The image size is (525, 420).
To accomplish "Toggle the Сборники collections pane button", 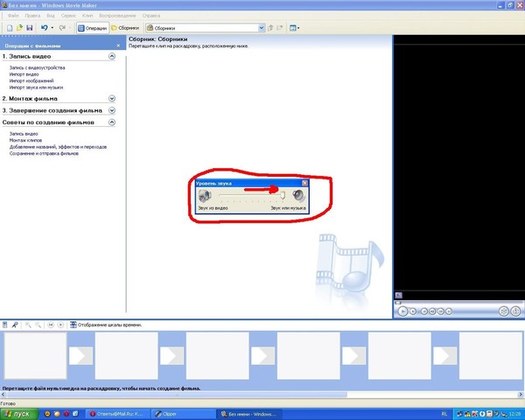I will pos(125,28).
